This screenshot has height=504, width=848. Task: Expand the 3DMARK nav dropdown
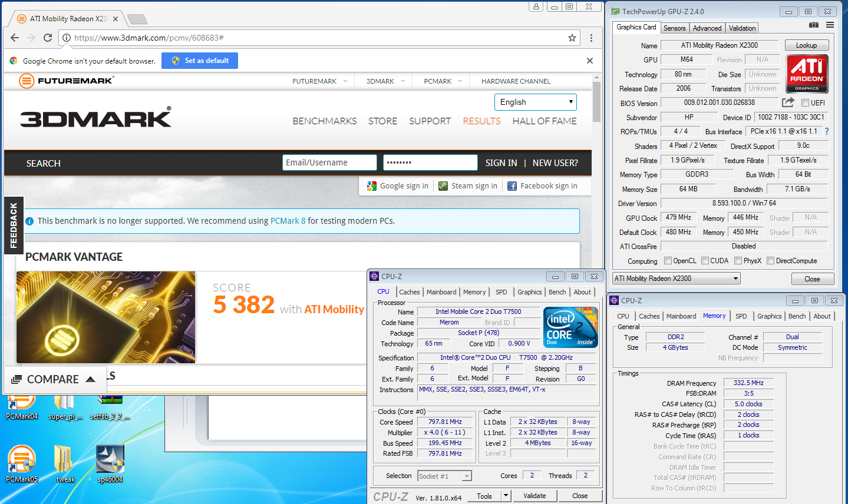(403, 81)
